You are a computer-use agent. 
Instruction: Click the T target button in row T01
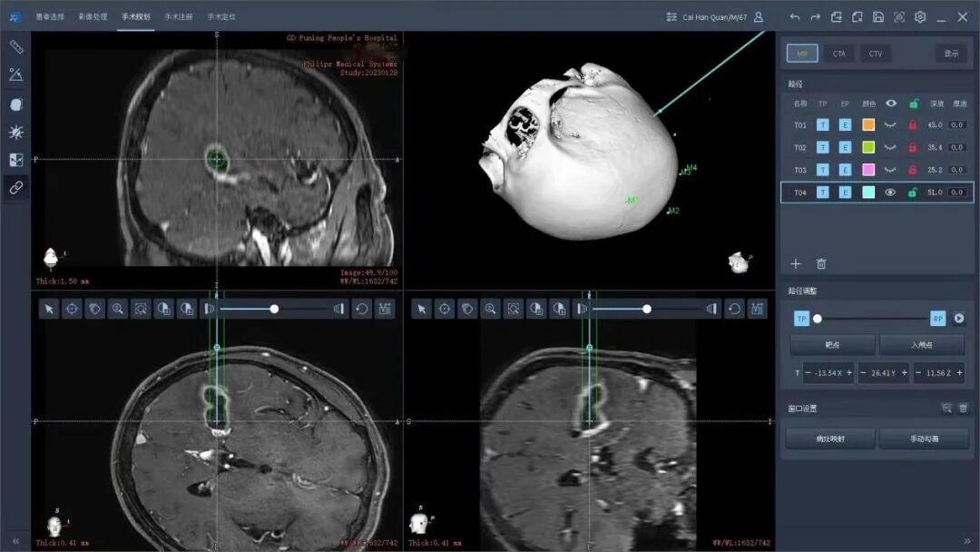(822, 125)
